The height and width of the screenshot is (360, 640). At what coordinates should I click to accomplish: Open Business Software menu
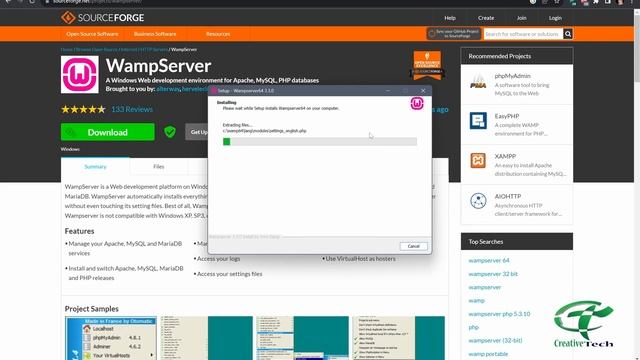coord(155,34)
